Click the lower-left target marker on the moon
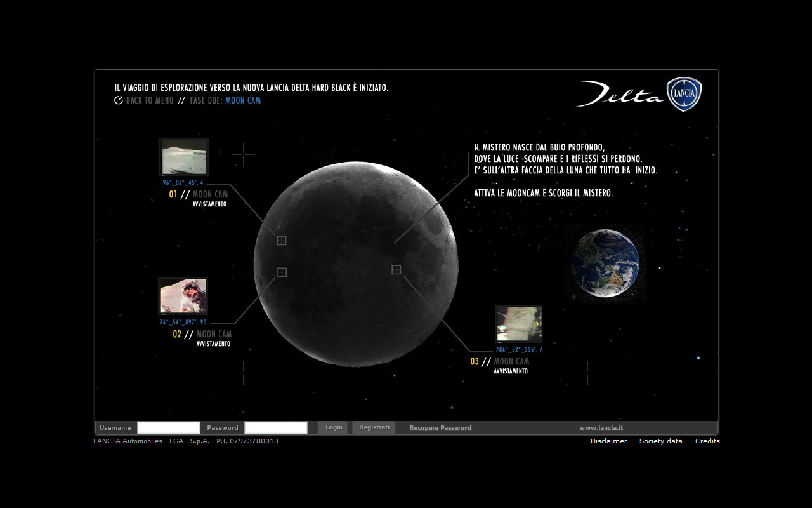 [282, 272]
